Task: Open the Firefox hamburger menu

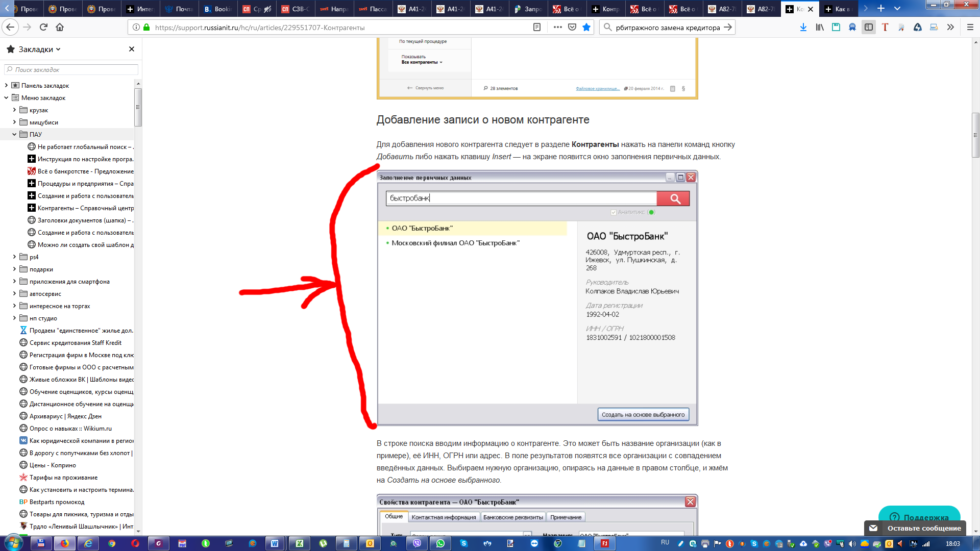Action: [x=970, y=27]
